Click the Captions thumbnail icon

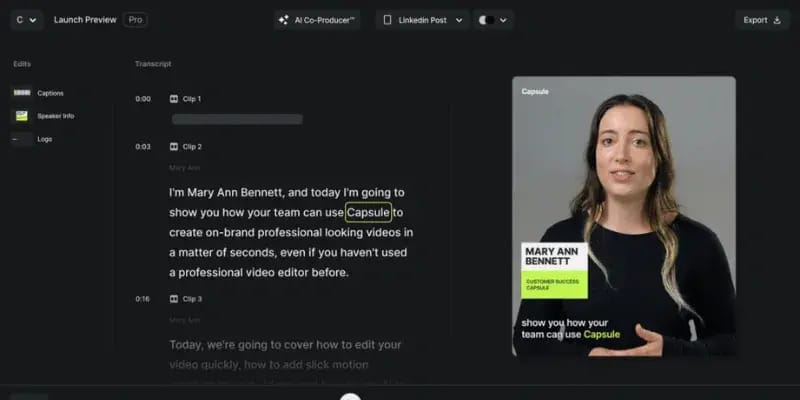[x=22, y=93]
